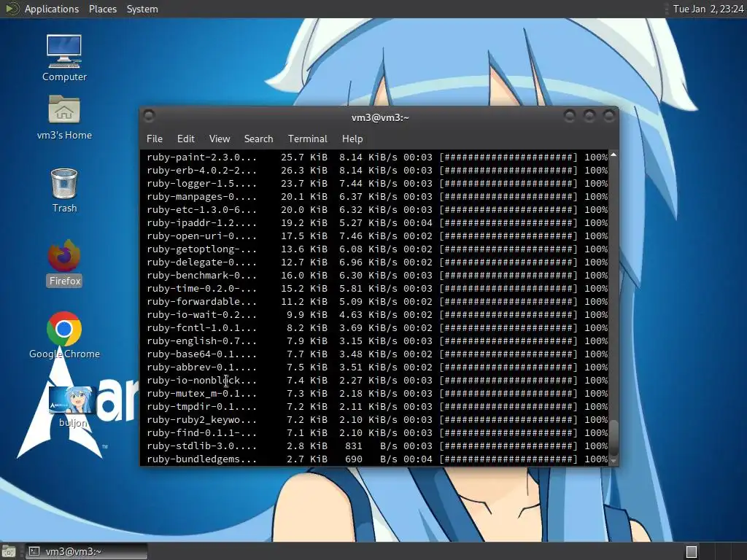Viewport: 747px width, 560px height.
Task: Click the ruby-ipaddr-1.2 line
Action: pyautogui.click(x=377, y=223)
